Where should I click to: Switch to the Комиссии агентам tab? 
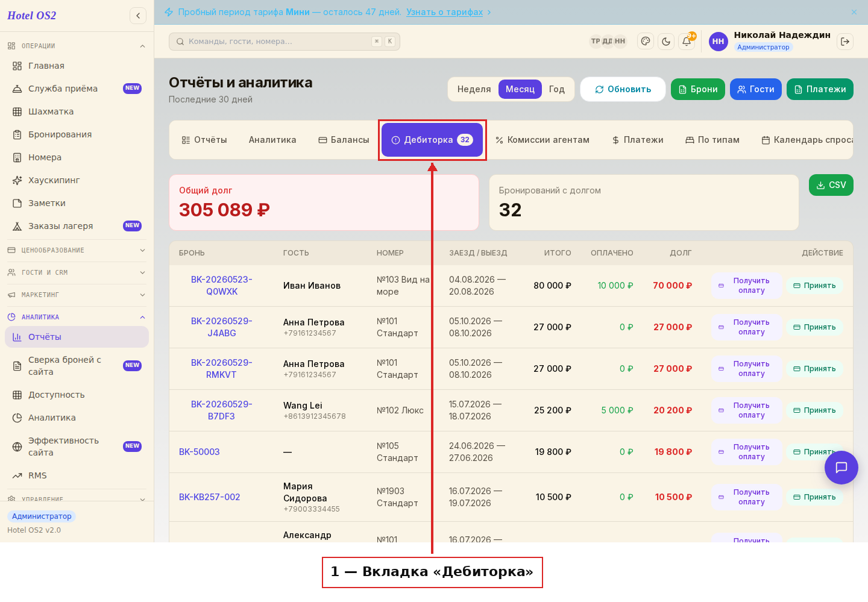pyautogui.click(x=542, y=140)
